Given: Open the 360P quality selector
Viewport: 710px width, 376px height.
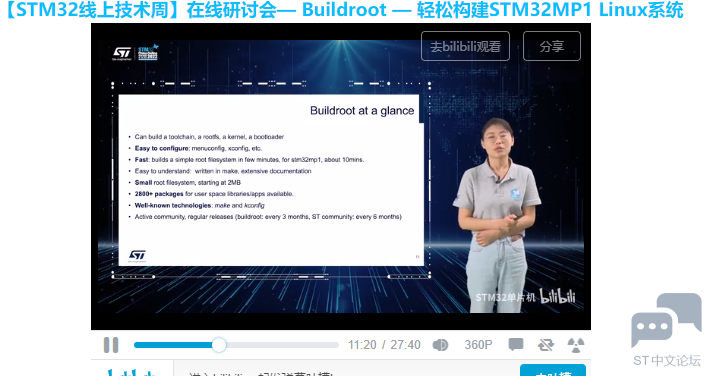Looking at the screenshot, I should [x=478, y=345].
